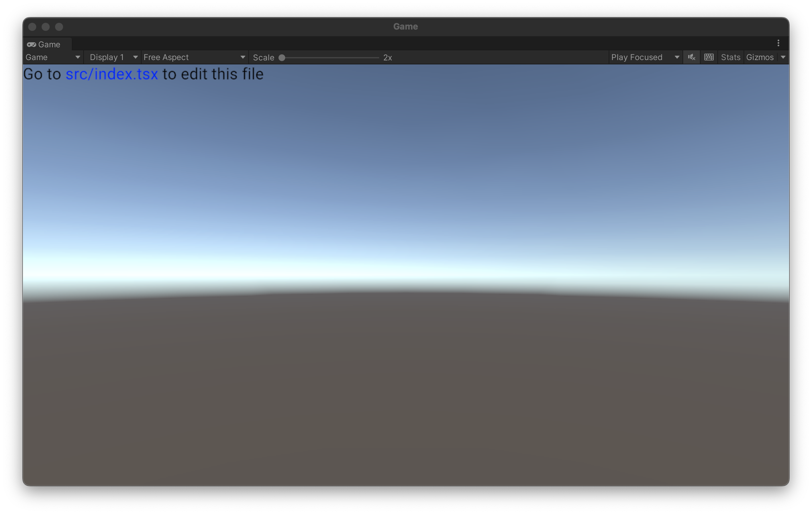Click the gamepad icon on the Game tab
Image resolution: width=812 pixels, height=514 pixels.
point(32,44)
